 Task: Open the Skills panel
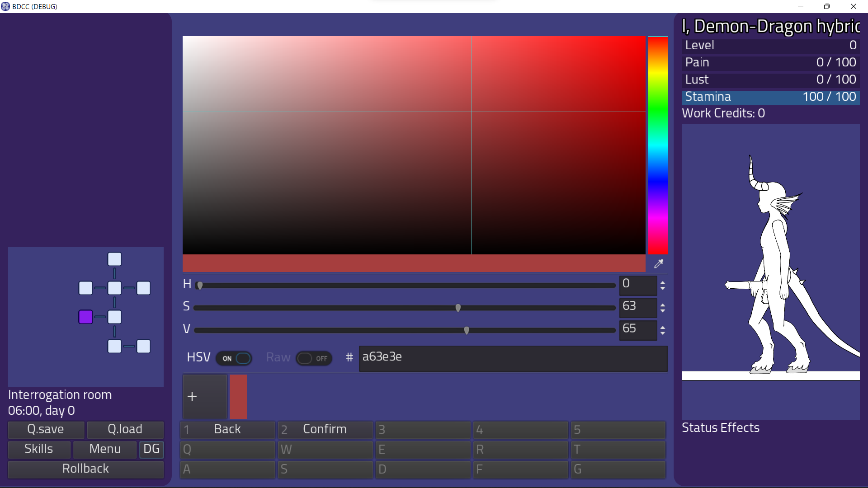tap(39, 449)
